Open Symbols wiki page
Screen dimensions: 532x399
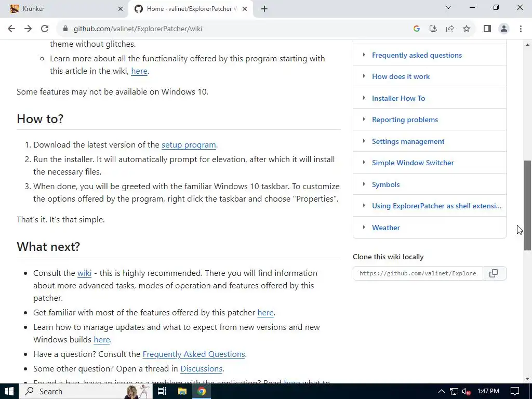(386, 184)
